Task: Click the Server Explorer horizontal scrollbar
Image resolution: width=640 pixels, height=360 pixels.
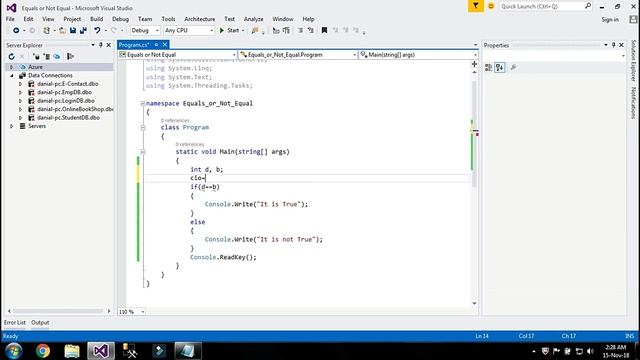Action: tap(59, 311)
